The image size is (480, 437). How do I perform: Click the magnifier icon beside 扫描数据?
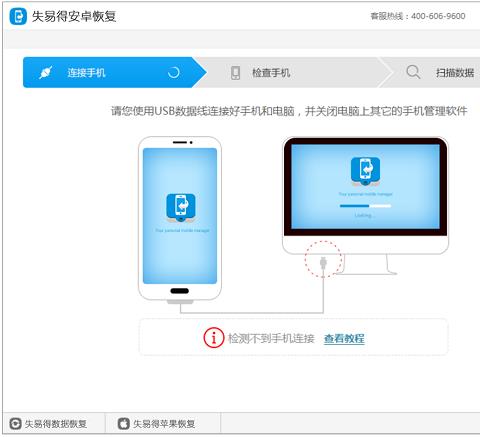click(413, 72)
